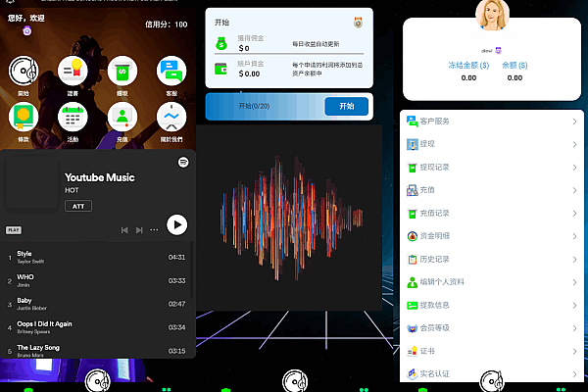Click the 余额 ($) label
Viewport: 588px width, 392px height.
pos(514,66)
